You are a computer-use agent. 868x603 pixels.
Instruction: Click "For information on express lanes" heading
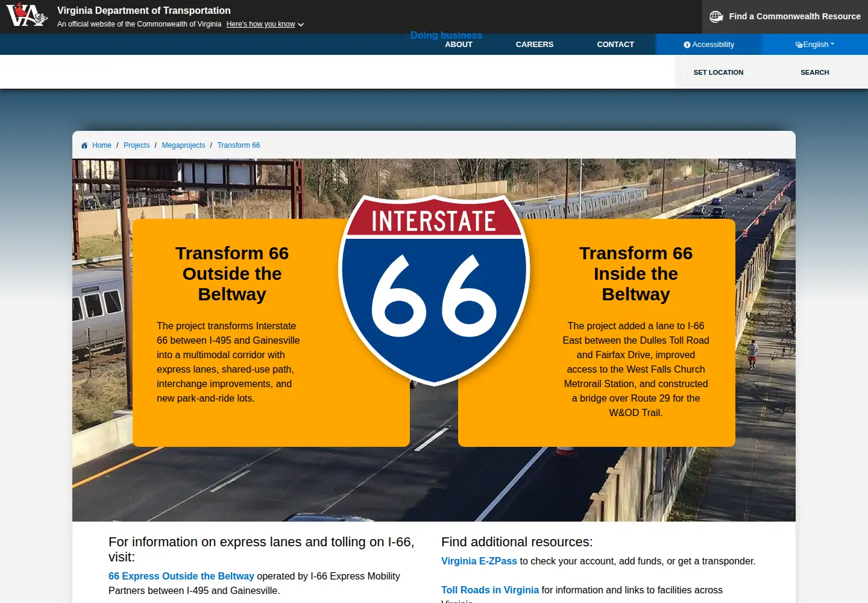pos(262,549)
